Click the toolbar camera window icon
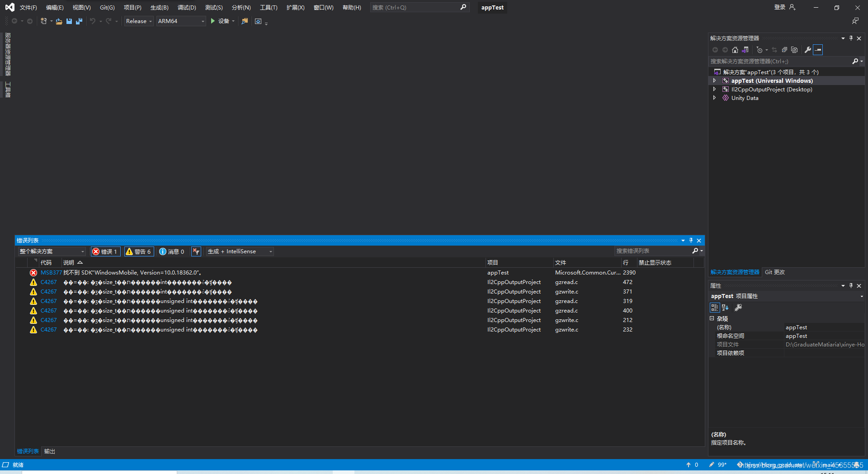The width and height of the screenshot is (868, 474). tap(258, 21)
